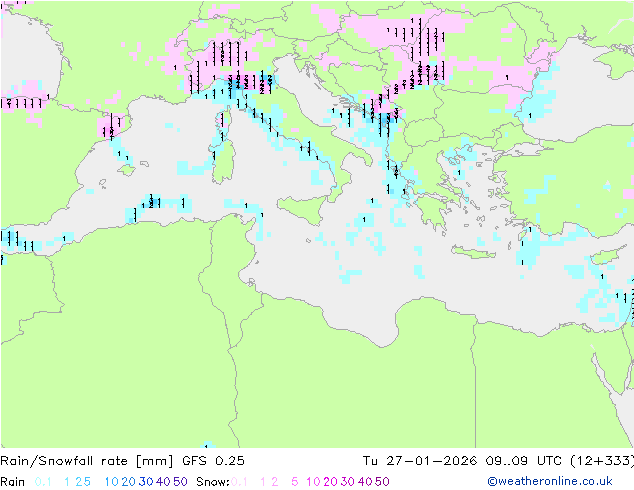Select the Rain legend 0.1 color value
The width and height of the screenshot is (634, 490).
(43, 482)
